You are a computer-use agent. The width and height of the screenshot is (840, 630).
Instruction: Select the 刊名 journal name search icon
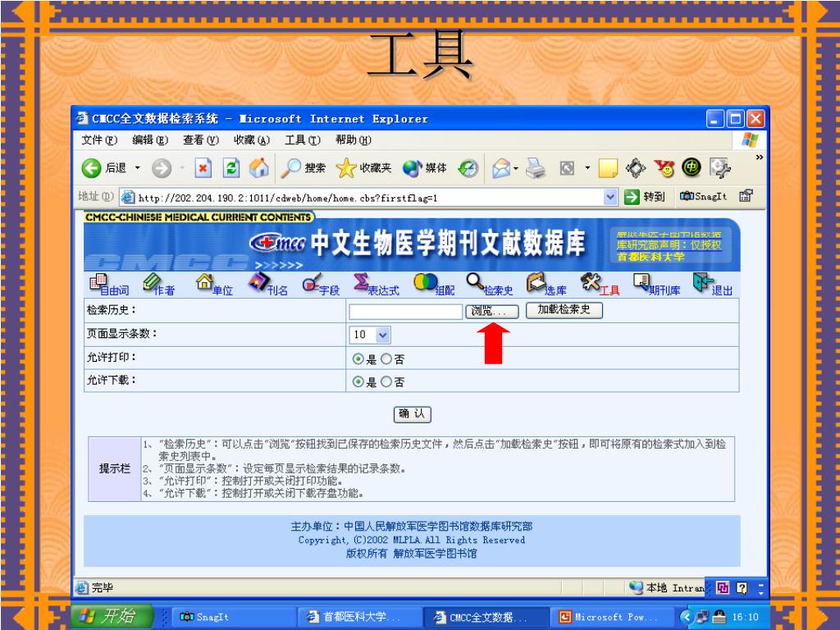pyautogui.click(x=268, y=285)
